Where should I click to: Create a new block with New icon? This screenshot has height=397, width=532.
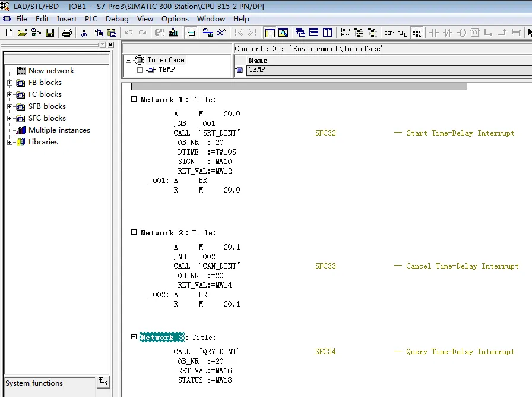click(x=9, y=33)
